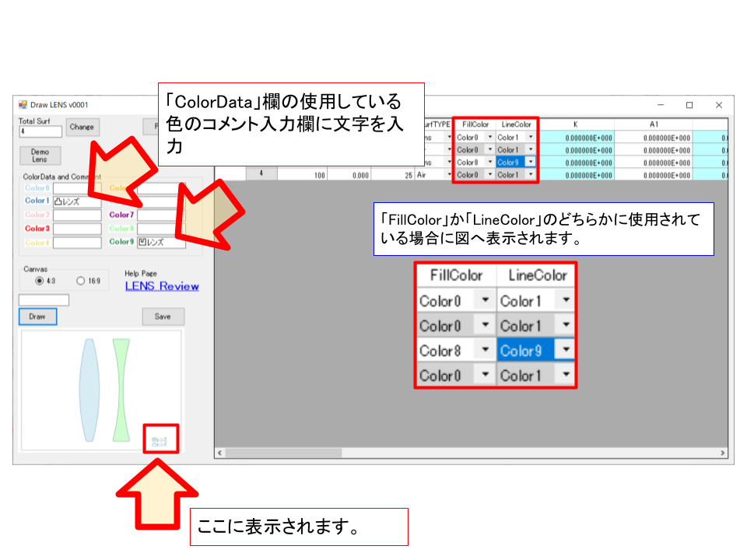
Task: Click the Color9 color label
Action: [121, 242]
